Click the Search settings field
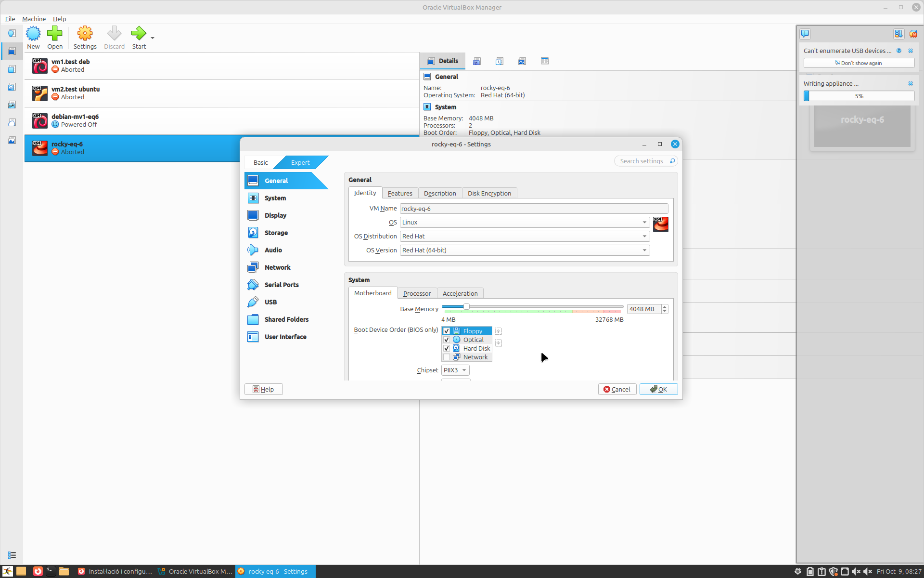The height and width of the screenshot is (578, 924). [646, 161]
